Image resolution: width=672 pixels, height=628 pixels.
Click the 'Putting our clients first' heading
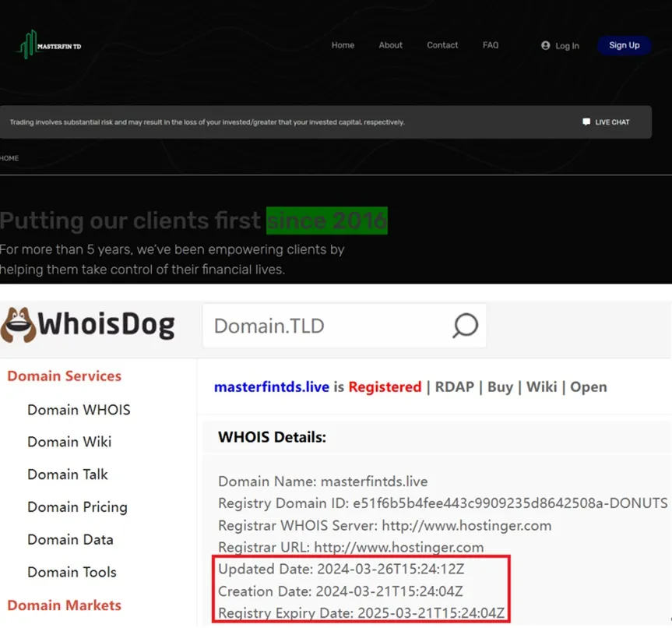click(x=130, y=221)
